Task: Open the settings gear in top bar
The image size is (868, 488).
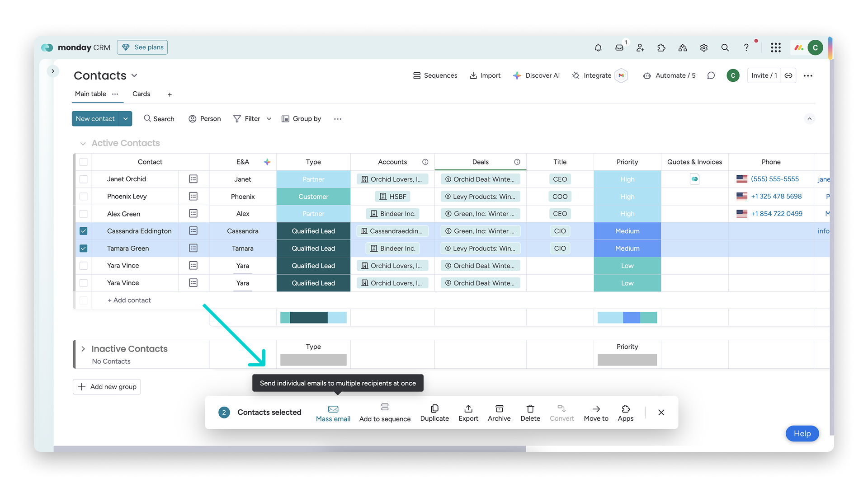Action: tap(704, 47)
